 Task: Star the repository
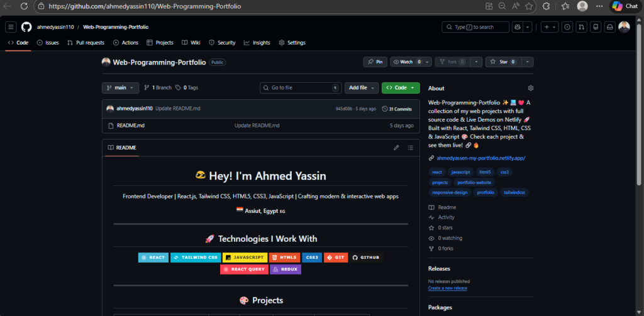(504, 62)
